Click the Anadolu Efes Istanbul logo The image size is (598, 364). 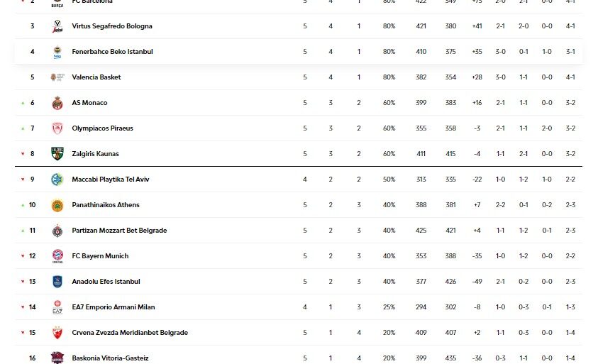click(57, 282)
